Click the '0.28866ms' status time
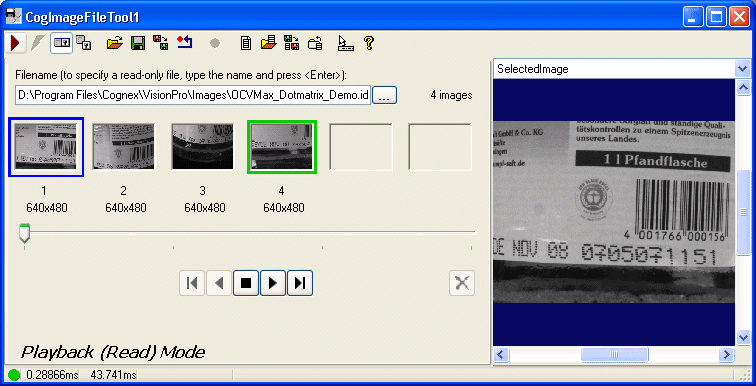This screenshot has height=386, width=756. tap(53, 374)
